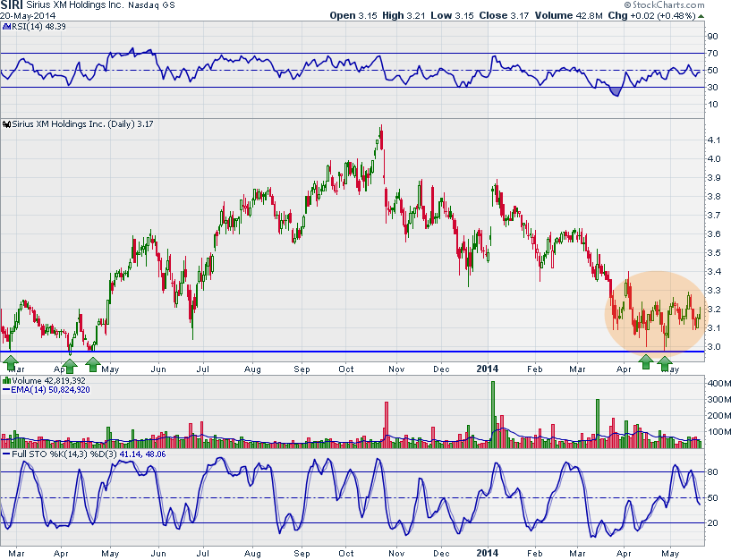Click the 4.0 price axis label
731x560 pixels.
714,159
